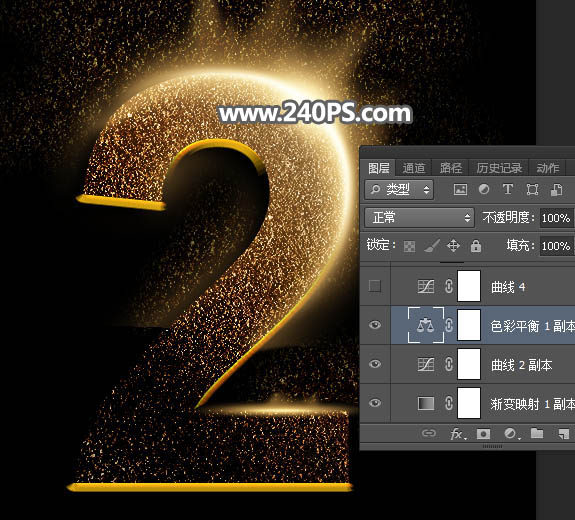Hide the 曲线 2 副本 layer
Image resolution: width=575 pixels, height=520 pixels.
coord(375,364)
